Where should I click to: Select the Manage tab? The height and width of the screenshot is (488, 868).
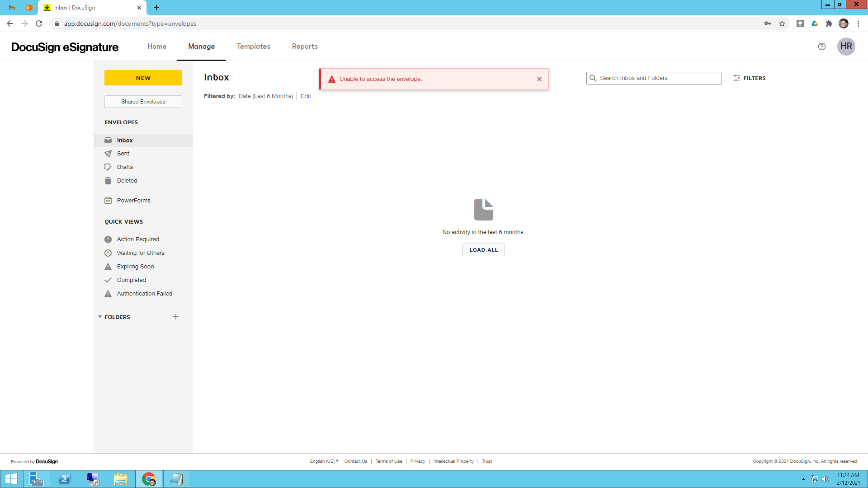(201, 47)
